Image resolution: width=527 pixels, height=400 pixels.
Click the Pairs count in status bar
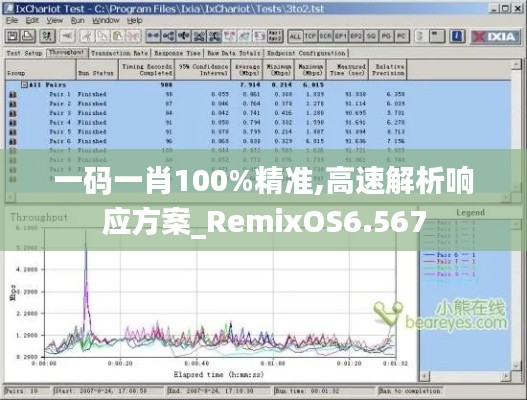[27, 391]
